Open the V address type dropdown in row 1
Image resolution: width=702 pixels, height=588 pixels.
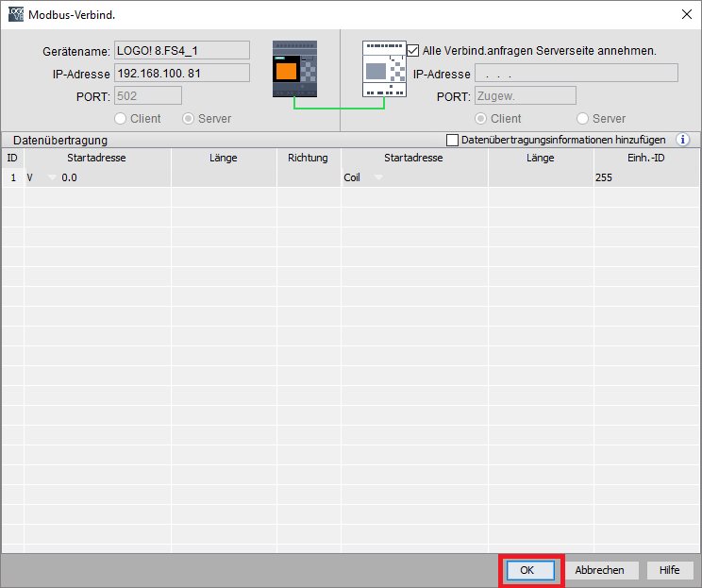point(52,177)
